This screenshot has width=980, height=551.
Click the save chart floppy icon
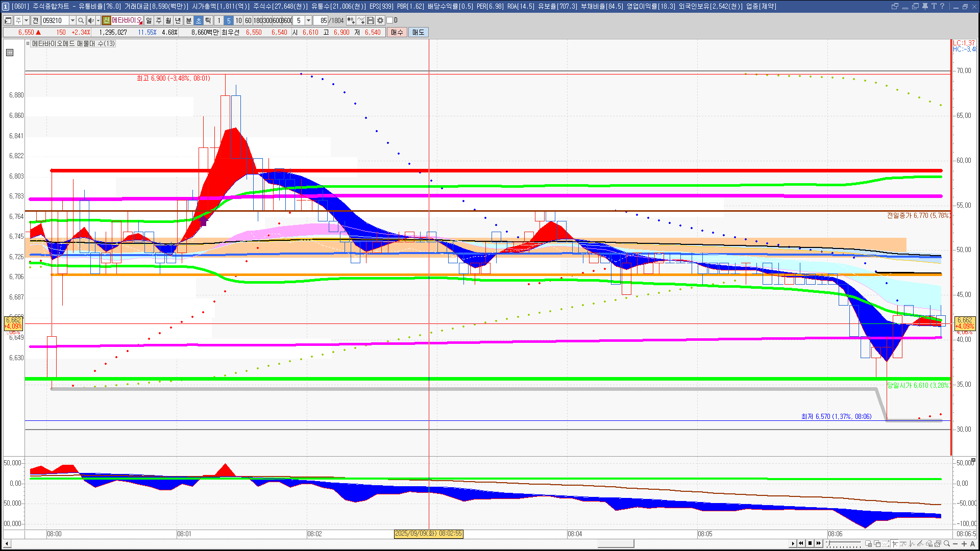coord(371,20)
